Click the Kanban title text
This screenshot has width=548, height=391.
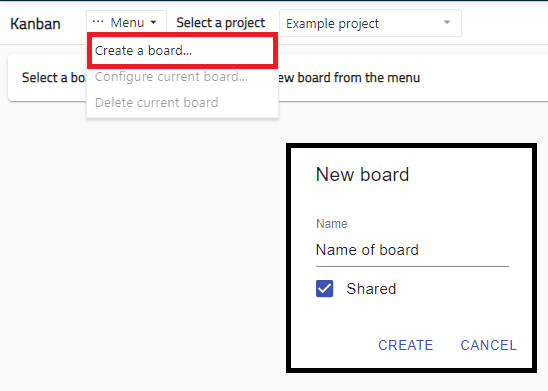(x=35, y=24)
